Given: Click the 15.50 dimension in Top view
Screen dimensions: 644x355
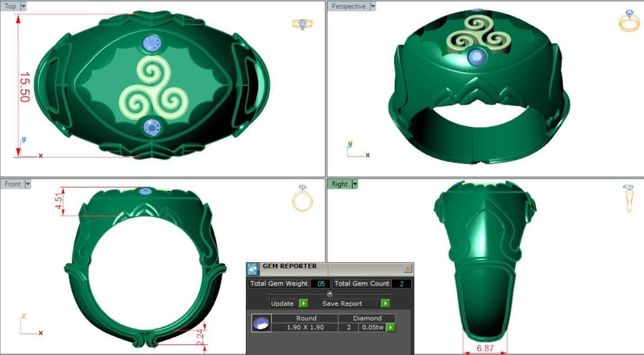Looking at the screenshot, I should click(x=25, y=87).
